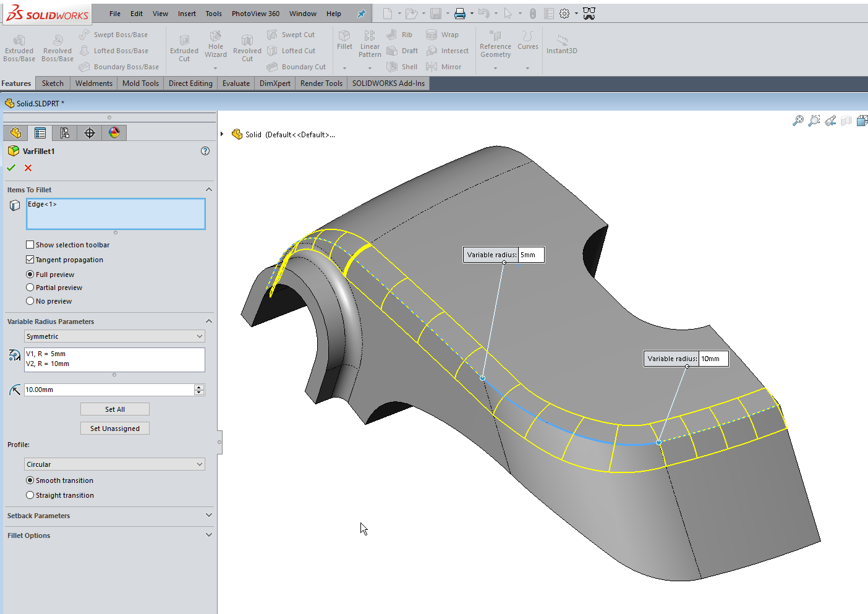Choose Straight transition radio button
868x614 pixels.
pos(30,495)
